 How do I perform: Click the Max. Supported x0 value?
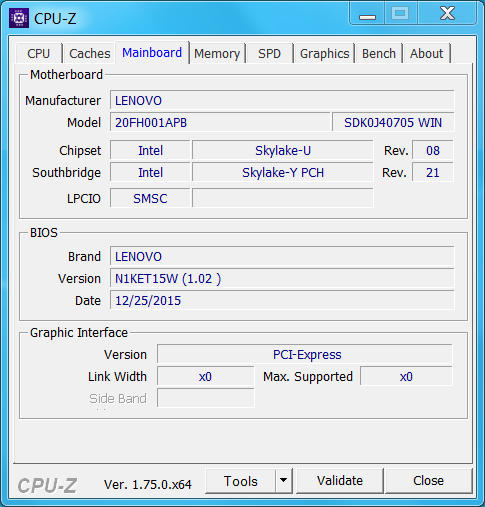click(406, 376)
